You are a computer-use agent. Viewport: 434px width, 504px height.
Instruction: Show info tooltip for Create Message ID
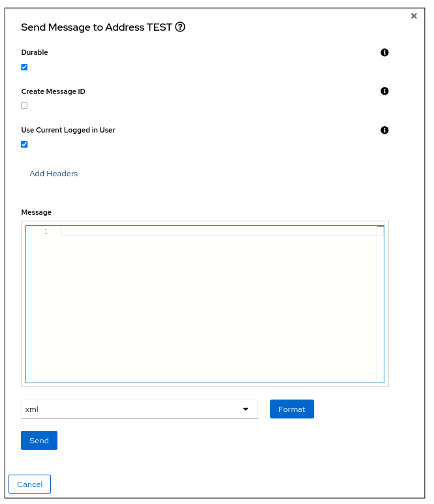coord(384,91)
